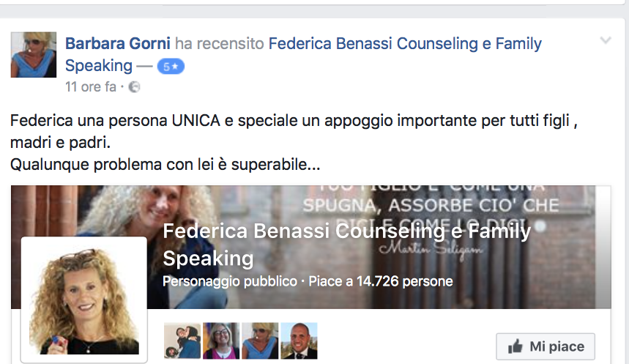This screenshot has width=629, height=364.
Task: Open Barbara Gorni's profile name link
Action: 118,43
